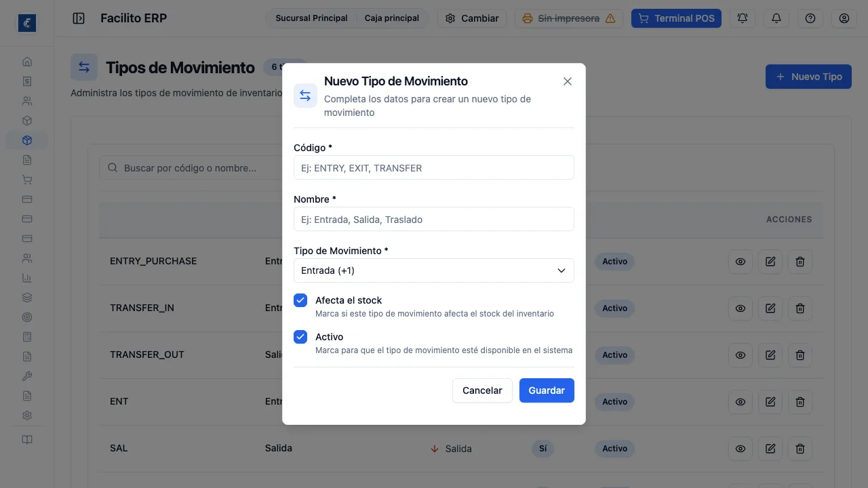
Task: Click Guardar to save the movement type
Action: (547, 390)
